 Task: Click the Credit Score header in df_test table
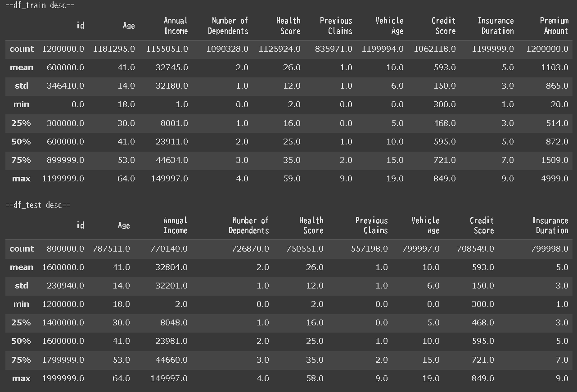click(x=482, y=225)
